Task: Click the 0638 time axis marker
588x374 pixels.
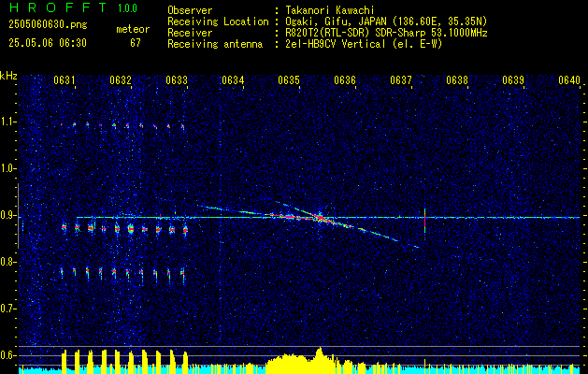Action: click(x=457, y=79)
